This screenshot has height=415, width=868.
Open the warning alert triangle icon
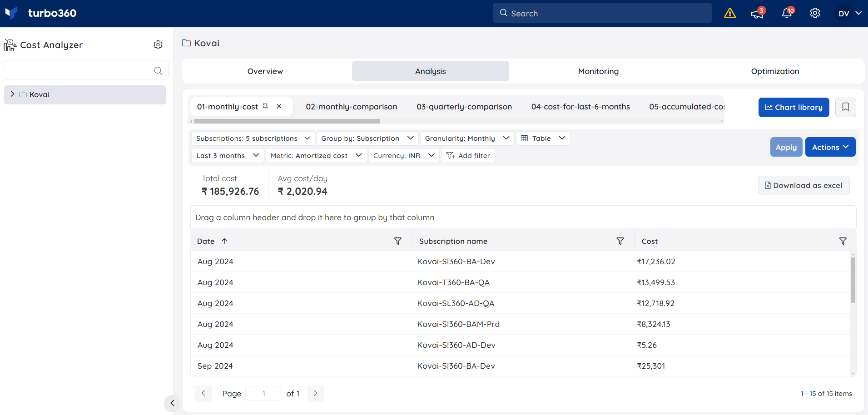tap(729, 13)
